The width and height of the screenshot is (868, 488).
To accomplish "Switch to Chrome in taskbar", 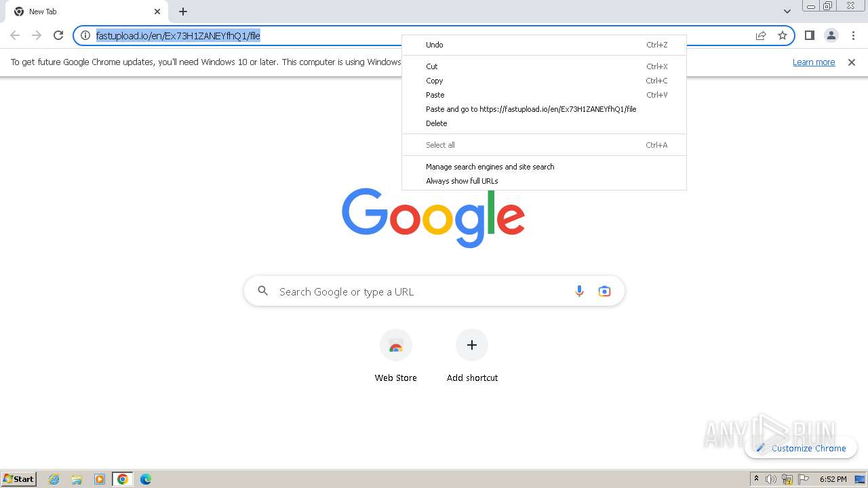I will [123, 479].
